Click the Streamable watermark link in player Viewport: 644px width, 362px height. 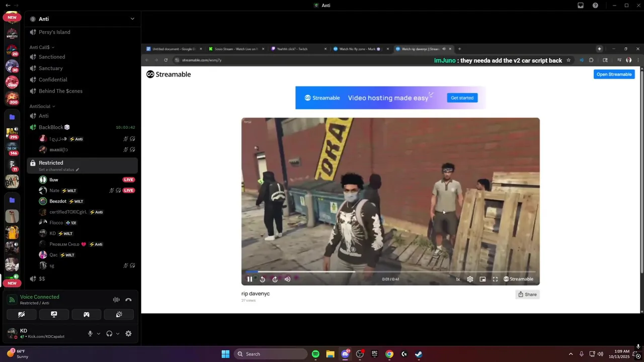pyautogui.click(x=518, y=279)
